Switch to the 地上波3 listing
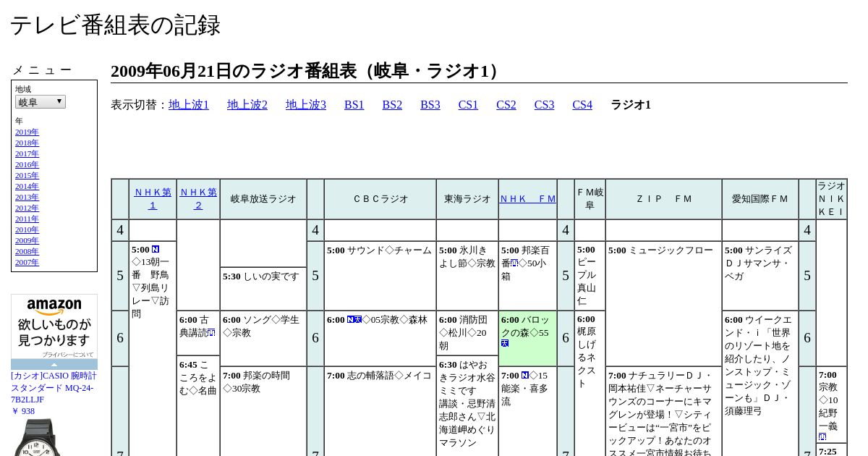The width and height of the screenshot is (868, 456). point(306,105)
